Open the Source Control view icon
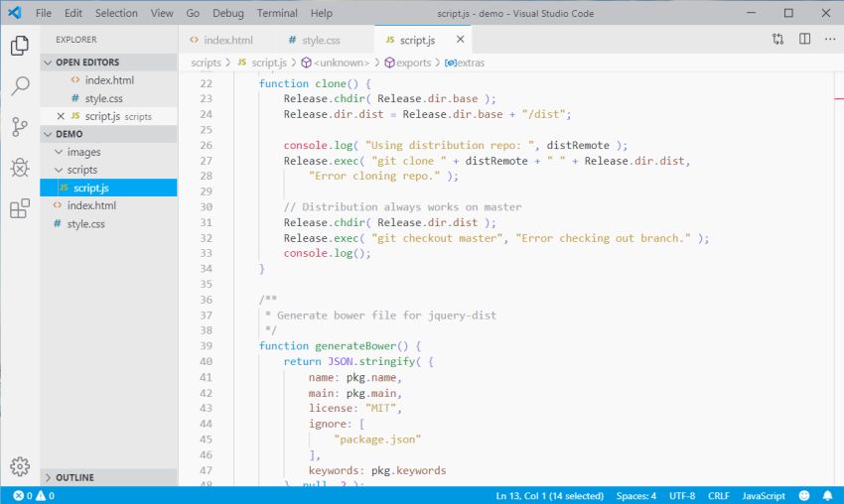 pos(20,127)
